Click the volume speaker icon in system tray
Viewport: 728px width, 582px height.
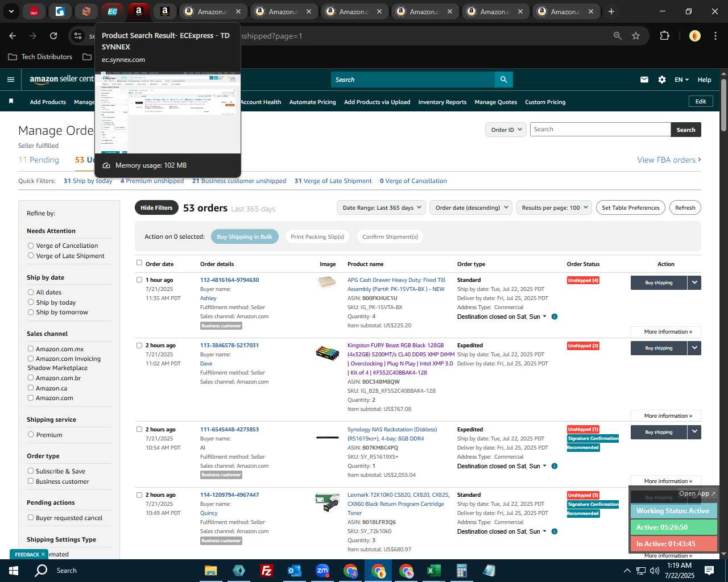point(655,571)
